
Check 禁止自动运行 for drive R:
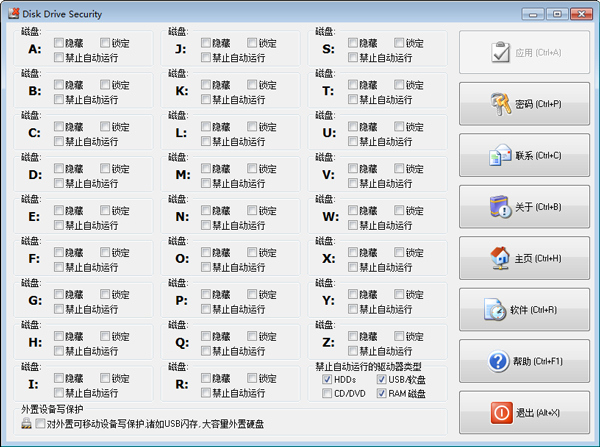(x=206, y=393)
